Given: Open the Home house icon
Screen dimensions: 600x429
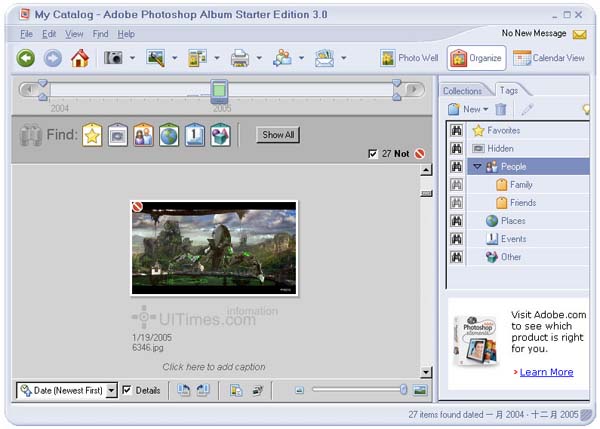Looking at the screenshot, I should pos(80,58).
